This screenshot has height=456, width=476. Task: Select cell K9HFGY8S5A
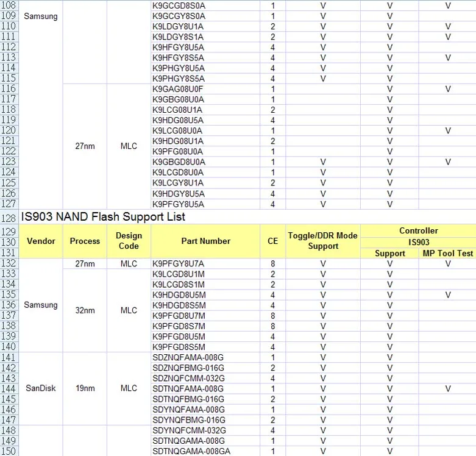(x=205, y=58)
